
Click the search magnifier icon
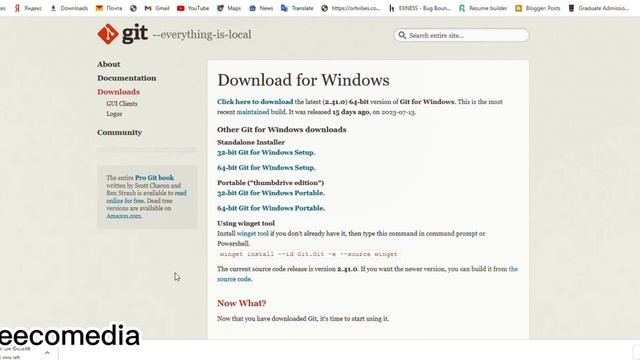pyautogui.click(x=402, y=35)
